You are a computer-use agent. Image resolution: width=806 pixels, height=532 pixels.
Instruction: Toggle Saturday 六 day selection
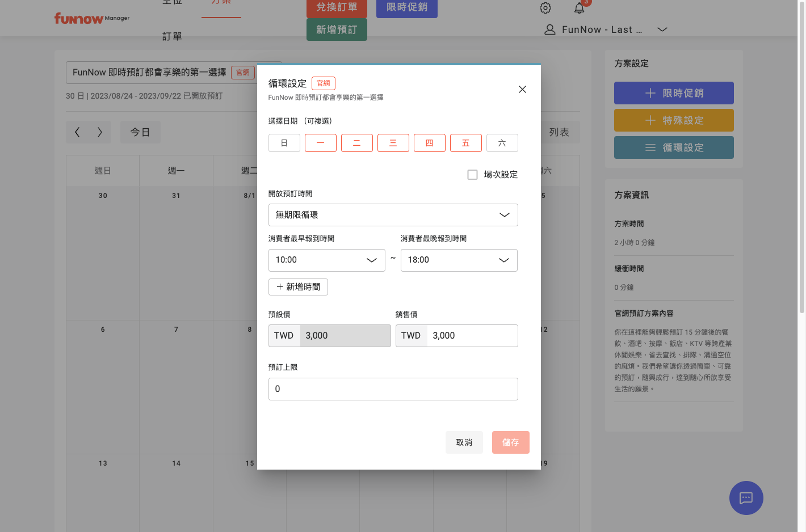(502, 143)
